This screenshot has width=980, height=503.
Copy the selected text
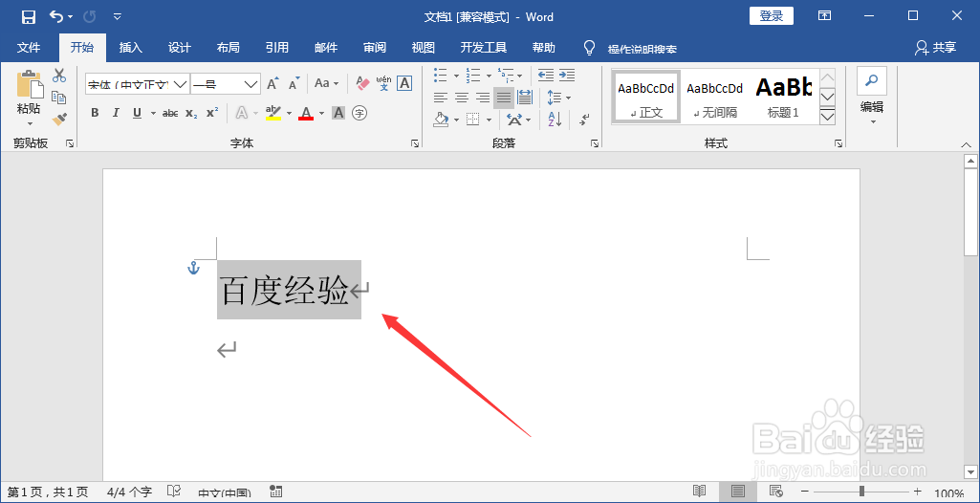(59, 97)
